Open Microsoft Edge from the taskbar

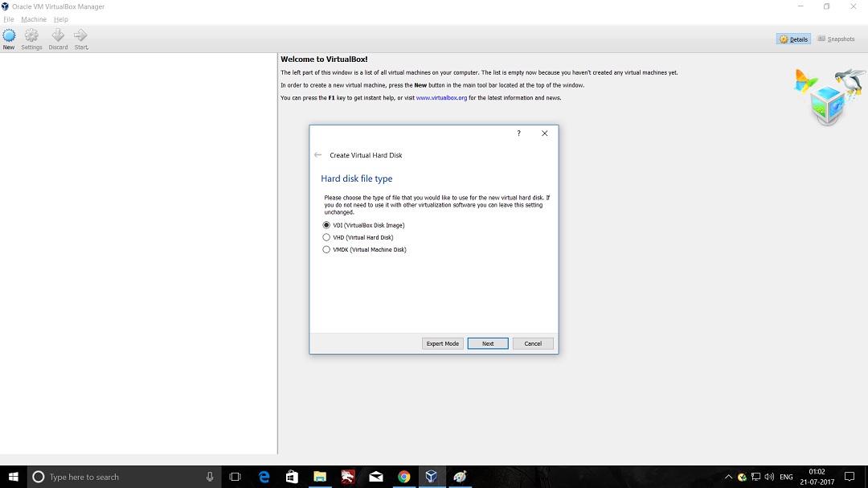(264, 477)
